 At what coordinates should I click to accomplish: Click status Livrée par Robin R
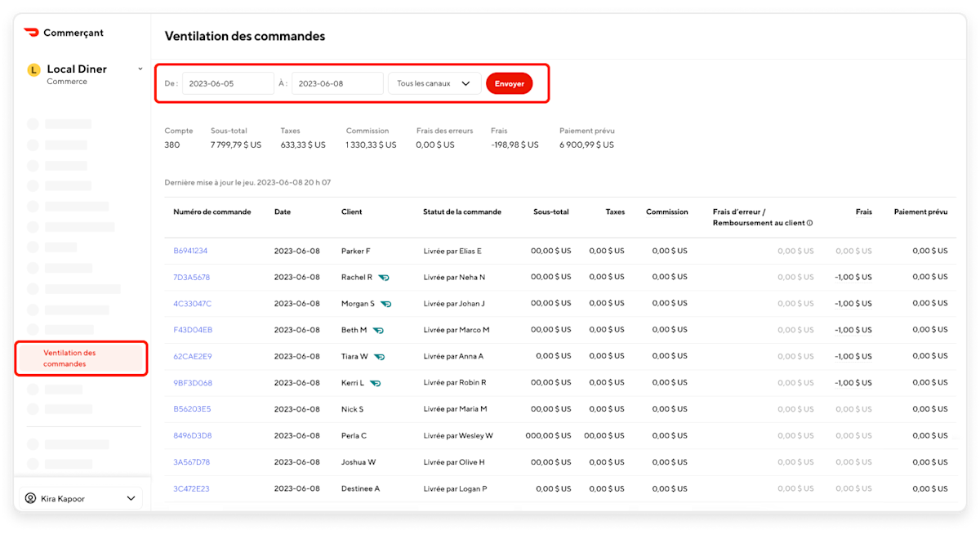455,383
